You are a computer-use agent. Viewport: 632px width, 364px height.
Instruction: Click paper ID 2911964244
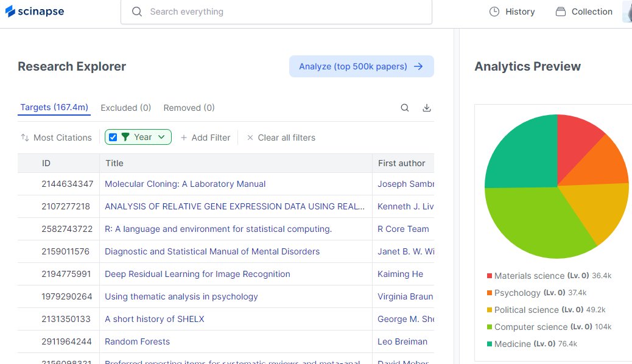[66, 341]
